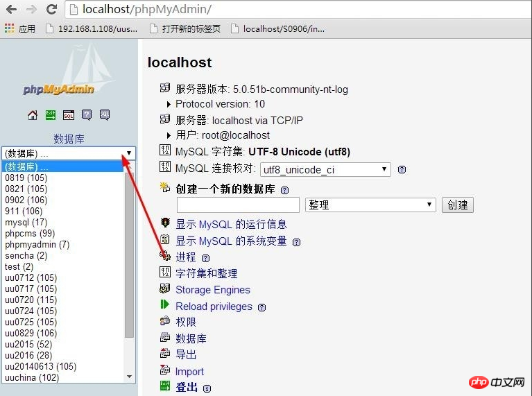Open the 整理 collation dropdown for new database
The height and width of the screenshot is (396, 532).
coord(370,205)
